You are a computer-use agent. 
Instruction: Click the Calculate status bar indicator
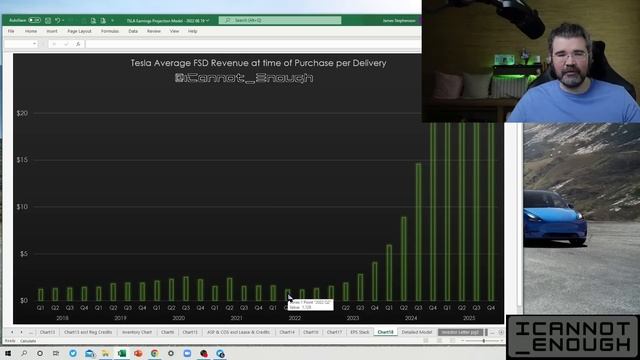click(28, 341)
